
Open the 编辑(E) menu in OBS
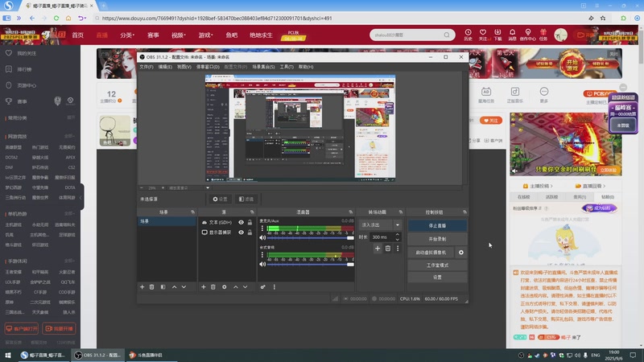[x=165, y=67]
